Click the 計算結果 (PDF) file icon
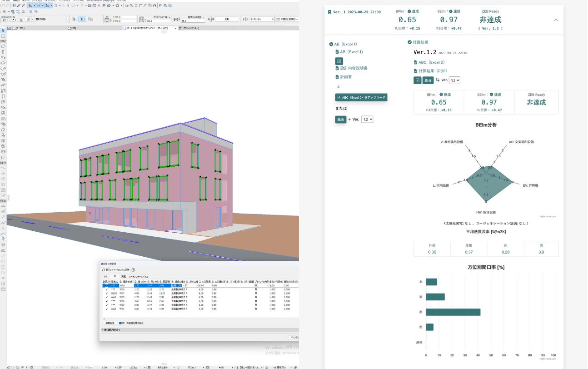The image size is (588, 369). [x=415, y=71]
